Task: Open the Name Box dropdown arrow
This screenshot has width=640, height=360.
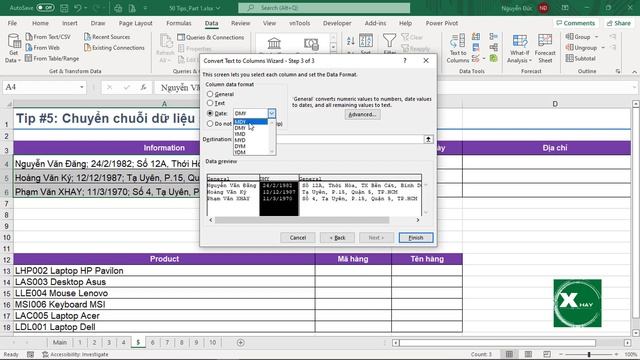Action: [x=82, y=87]
